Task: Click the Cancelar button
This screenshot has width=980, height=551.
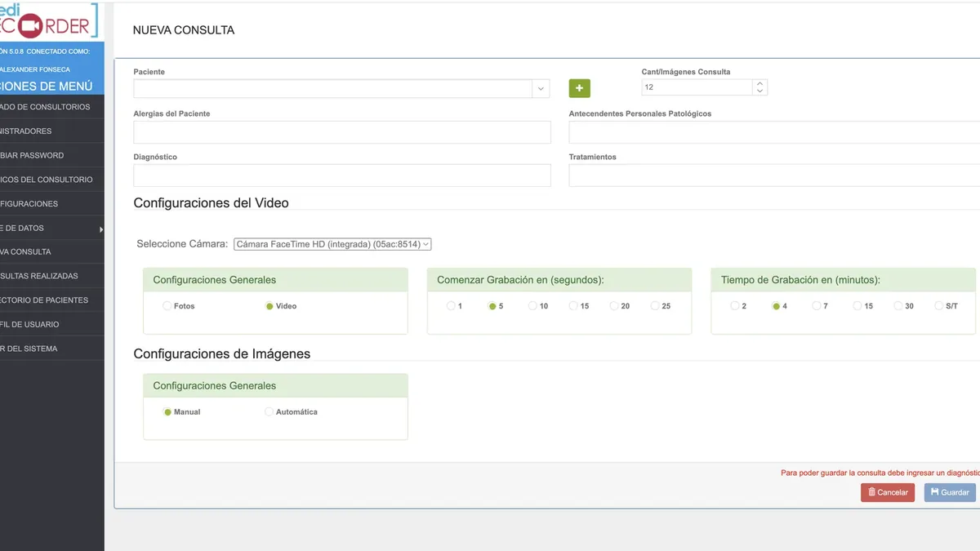Action: click(x=888, y=492)
